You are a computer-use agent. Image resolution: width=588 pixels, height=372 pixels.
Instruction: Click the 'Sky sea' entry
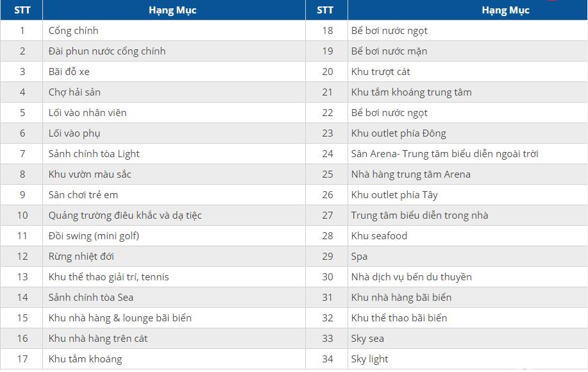[x=368, y=339]
